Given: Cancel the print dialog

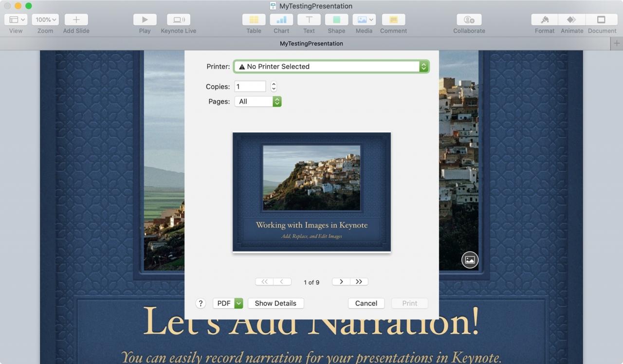Looking at the screenshot, I should (366, 303).
